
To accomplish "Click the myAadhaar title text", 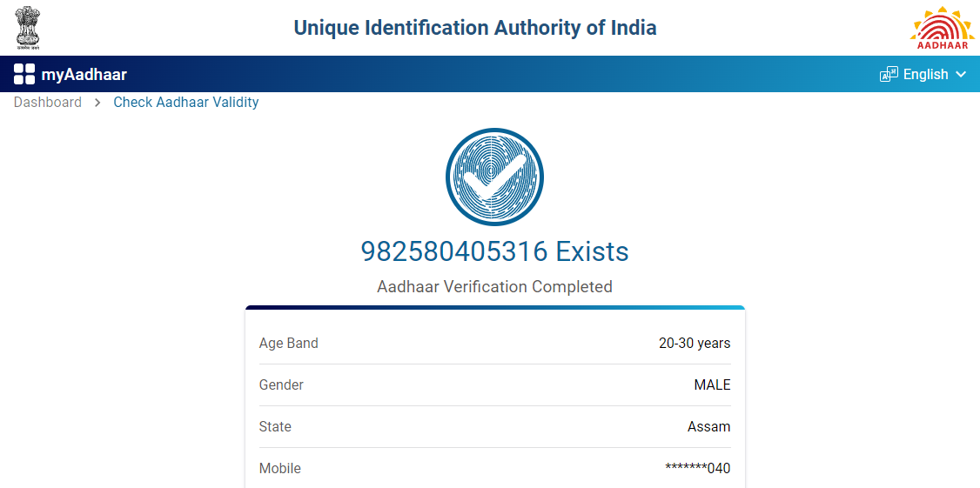I will click(x=84, y=75).
